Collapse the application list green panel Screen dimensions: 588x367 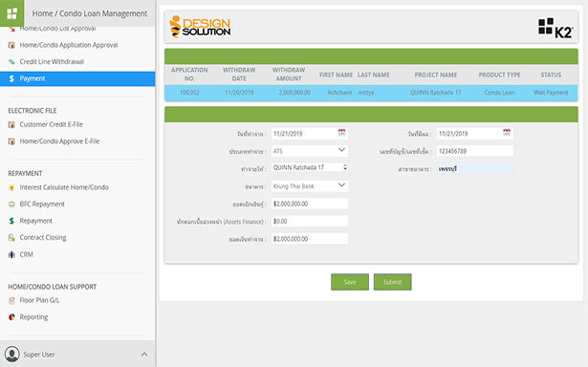click(567, 56)
